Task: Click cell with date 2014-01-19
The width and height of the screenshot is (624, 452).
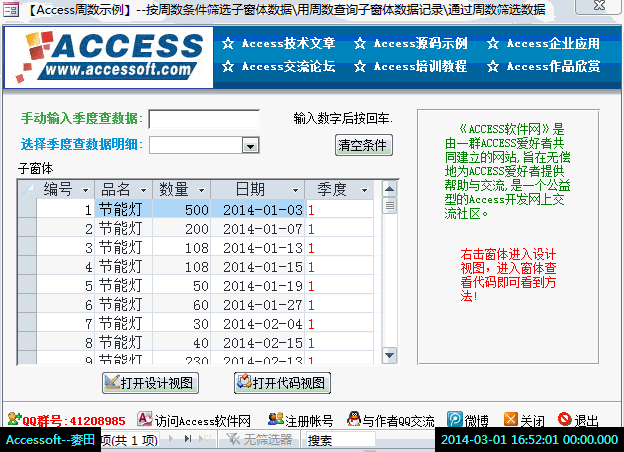Action: 258,285
